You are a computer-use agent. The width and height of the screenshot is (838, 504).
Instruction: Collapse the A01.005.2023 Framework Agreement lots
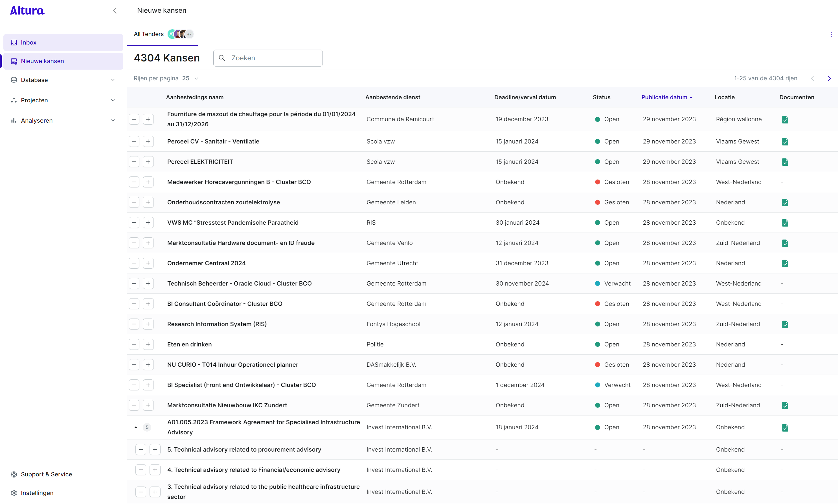click(x=136, y=428)
